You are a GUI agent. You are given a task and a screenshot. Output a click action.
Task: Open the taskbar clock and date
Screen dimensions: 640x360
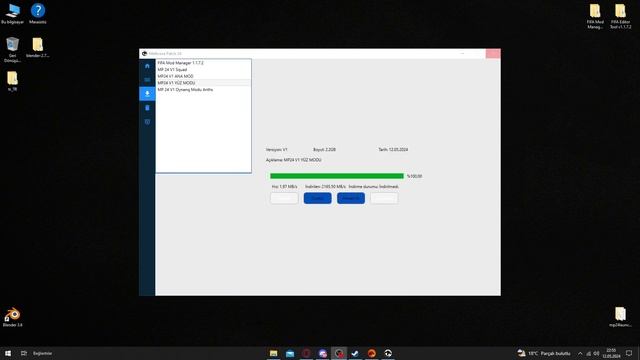tap(611, 353)
